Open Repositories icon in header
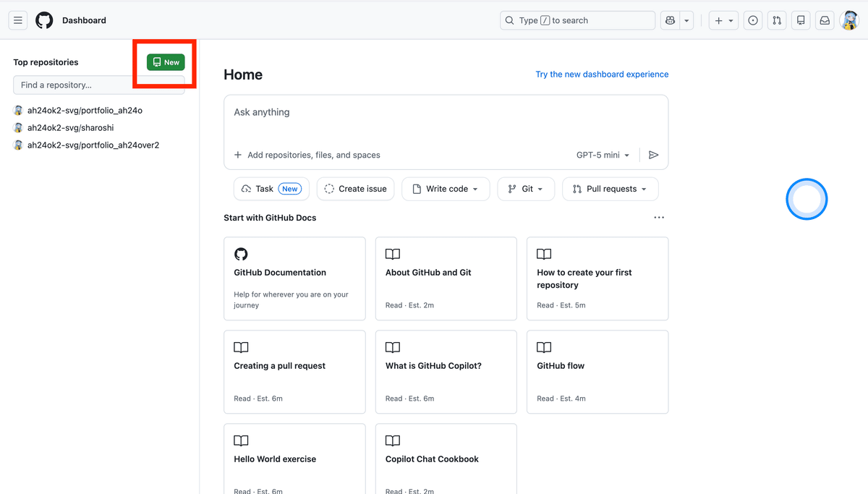 [801, 20]
